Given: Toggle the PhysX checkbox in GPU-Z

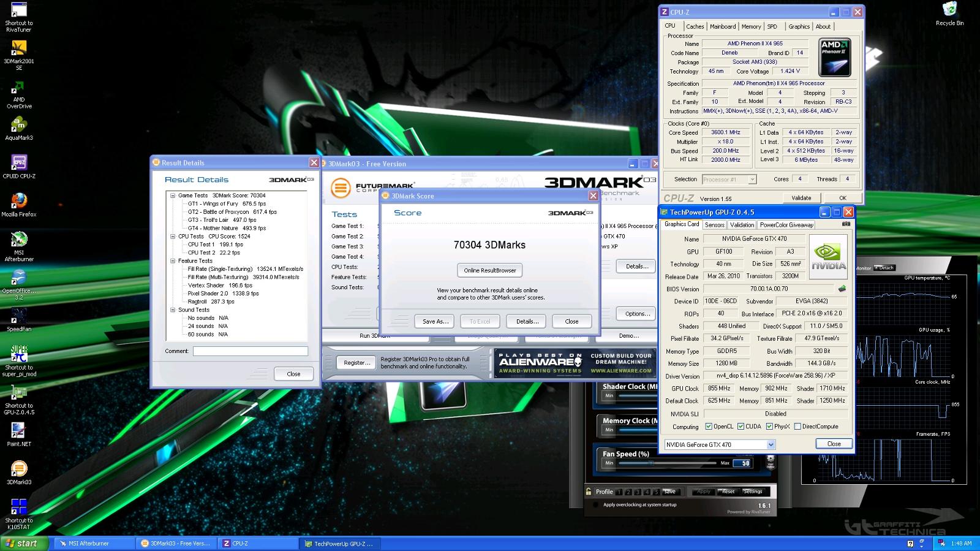Looking at the screenshot, I should (769, 427).
